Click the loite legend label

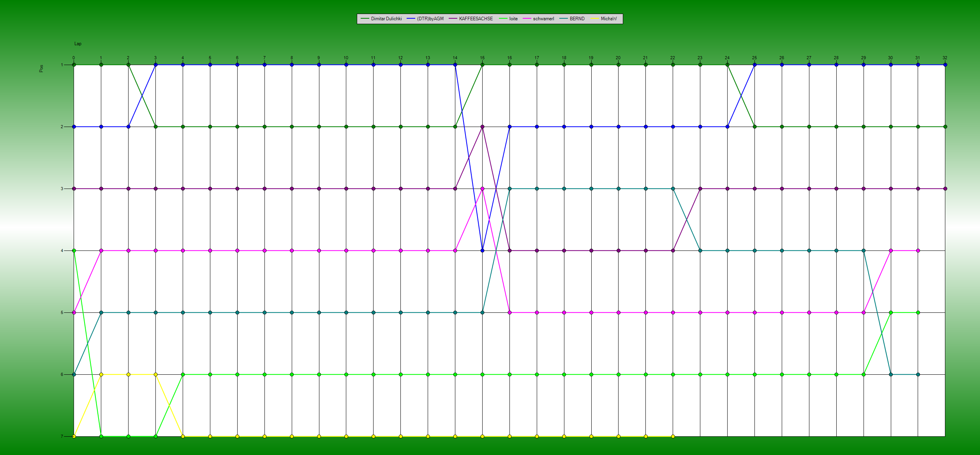pyautogui.click(x=513, y=19)
